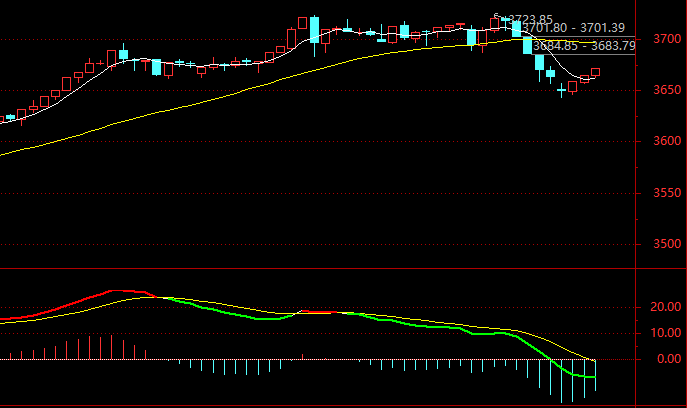Select the last red candlestick on the right
687x408 pixels.
(596, 72)
